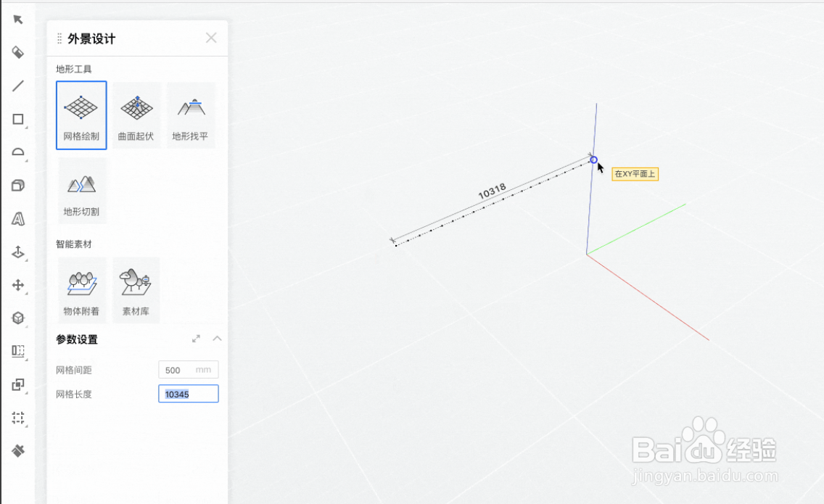This screenshot has width=824, height=504.
Task: Select the arc drawing tool
Action: tap(18, 152)
